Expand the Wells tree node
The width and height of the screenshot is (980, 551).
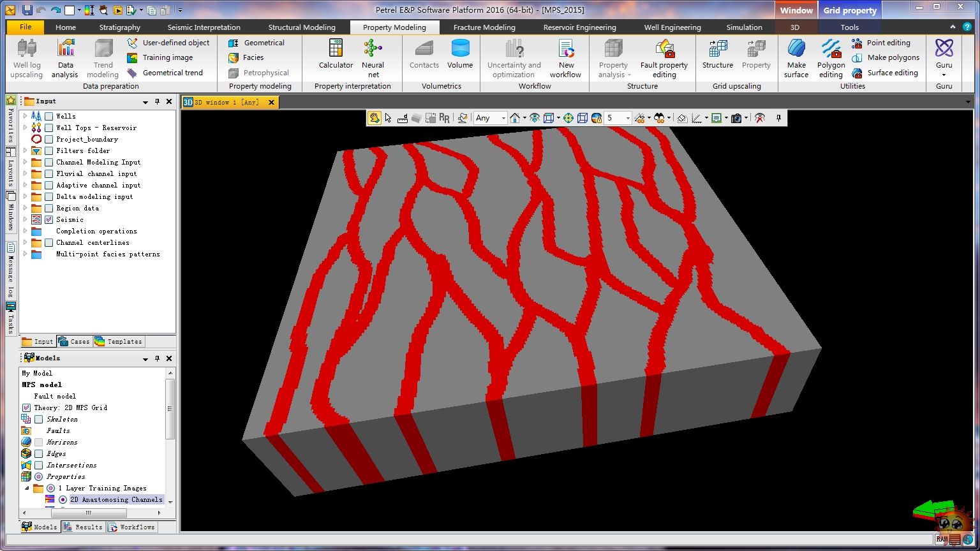click(x=26, y=116)
